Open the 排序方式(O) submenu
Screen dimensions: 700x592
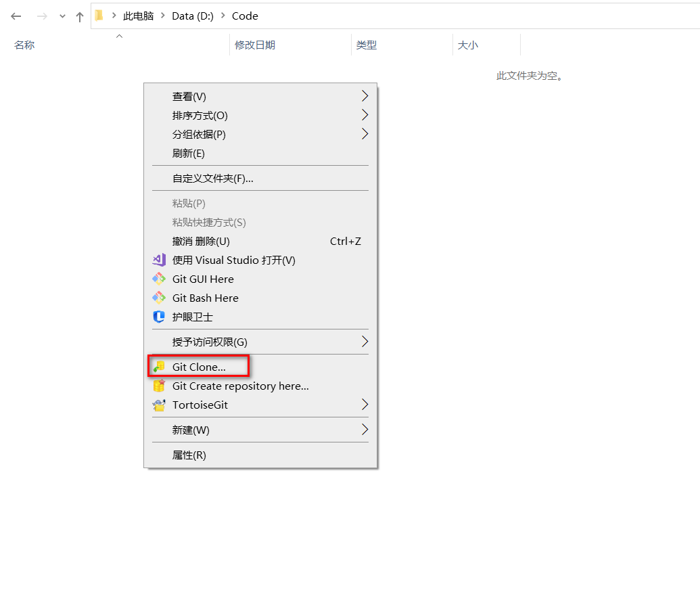pos(260,116)
